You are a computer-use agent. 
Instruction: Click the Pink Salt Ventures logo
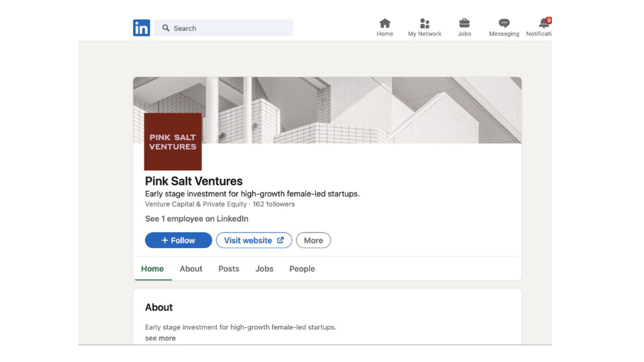point(173,141)
